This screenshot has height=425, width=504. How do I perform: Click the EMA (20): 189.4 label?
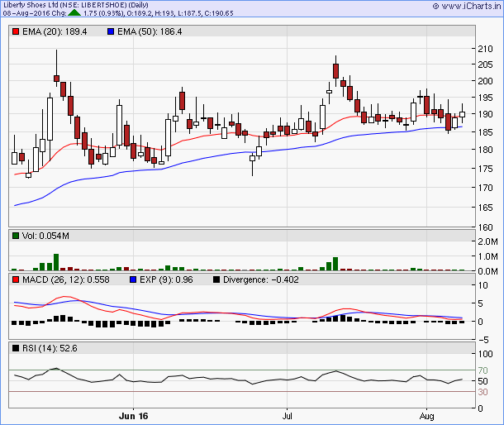click(55, 31)
